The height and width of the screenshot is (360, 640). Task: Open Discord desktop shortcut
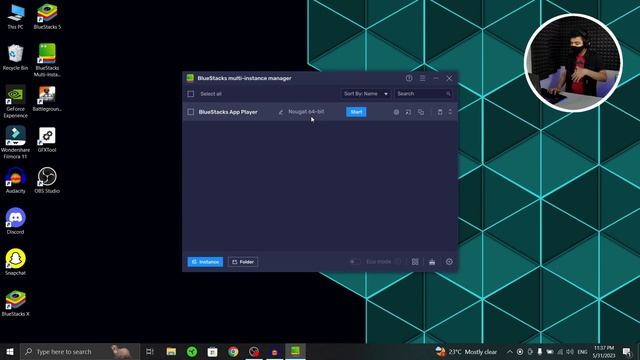click(16, 221)
